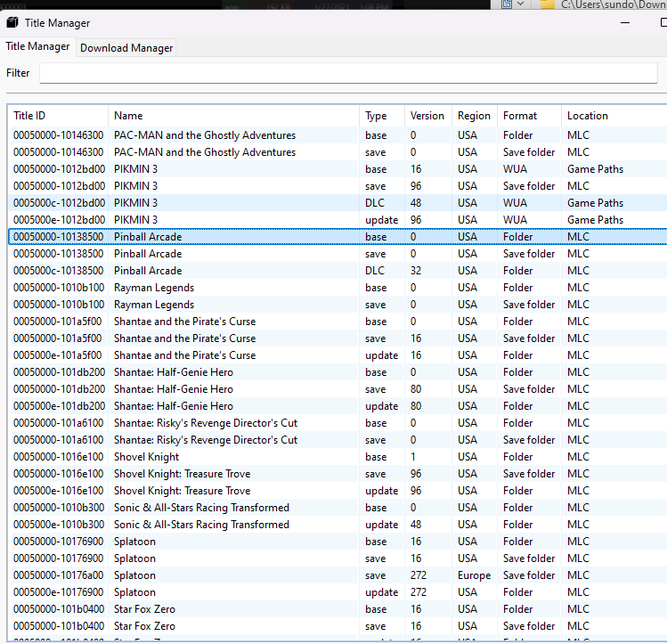Select Sonic & All-Stars Racing Transformed base row
Screen dimensions: 667x644
[338, 508]
